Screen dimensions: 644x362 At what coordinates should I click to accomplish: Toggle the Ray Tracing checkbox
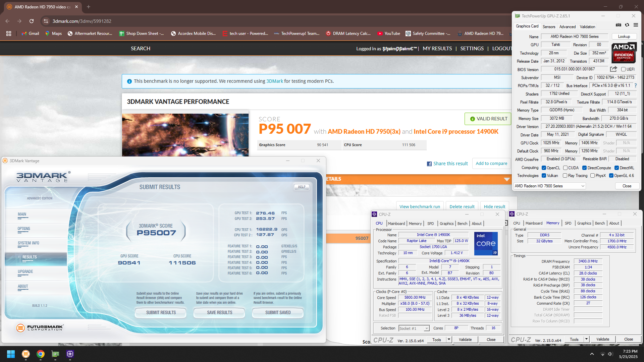tap(565, 176)
